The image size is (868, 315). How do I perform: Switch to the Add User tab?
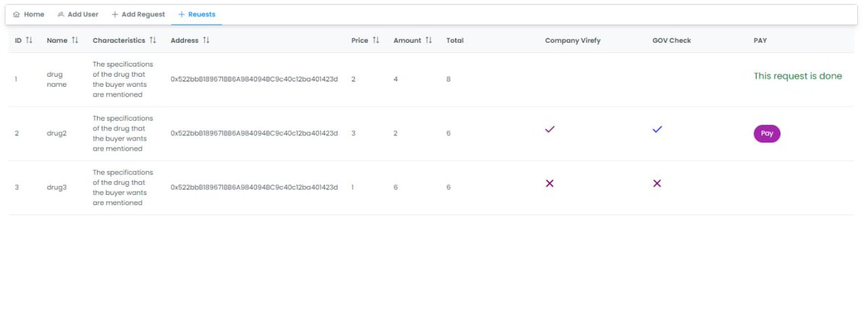(77, 14)
